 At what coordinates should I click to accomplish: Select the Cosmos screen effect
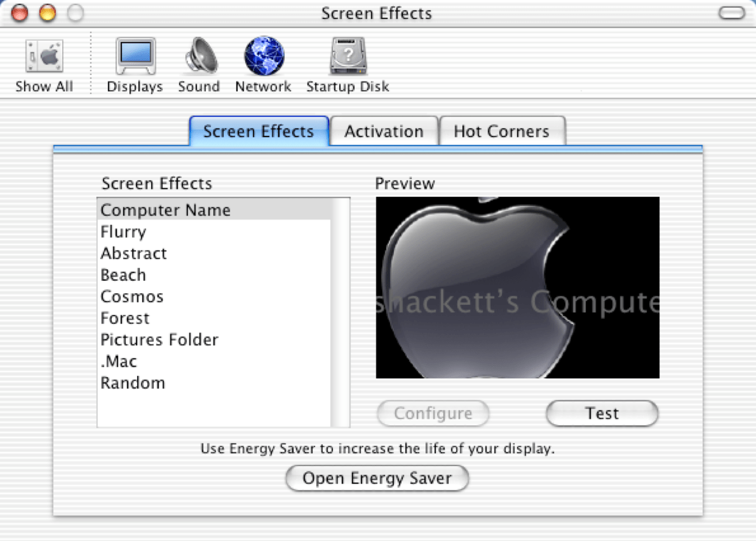pyautogui.click(x=214, y=297)
